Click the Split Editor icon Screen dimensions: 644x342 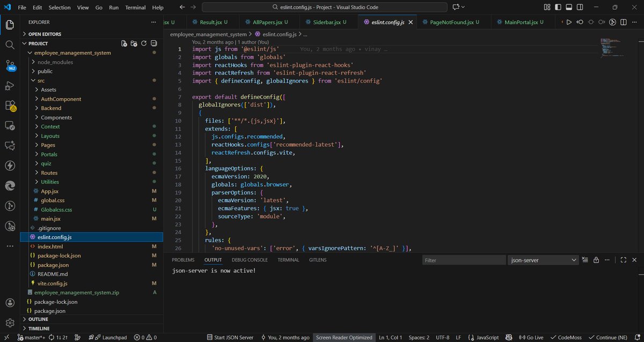click(624, 23)
